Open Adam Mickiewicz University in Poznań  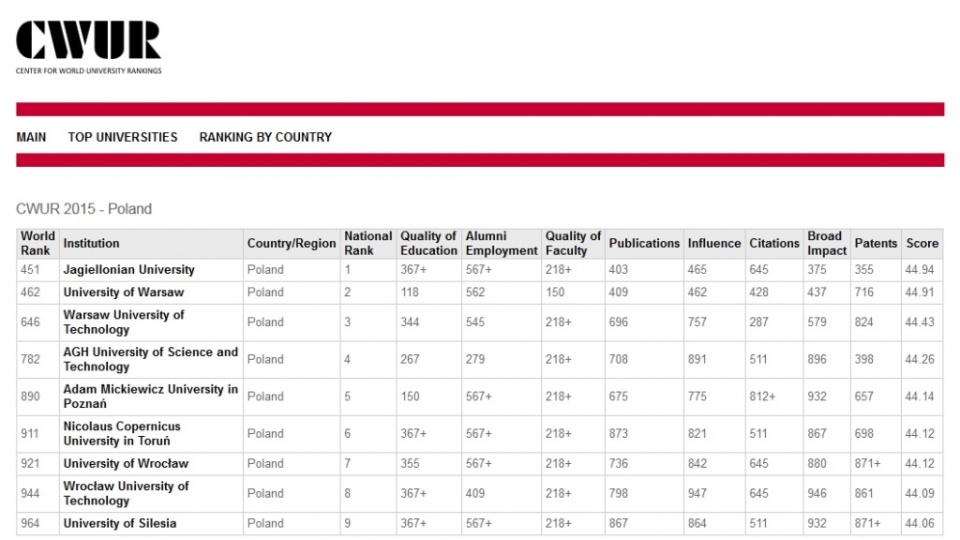coord(151,396)
